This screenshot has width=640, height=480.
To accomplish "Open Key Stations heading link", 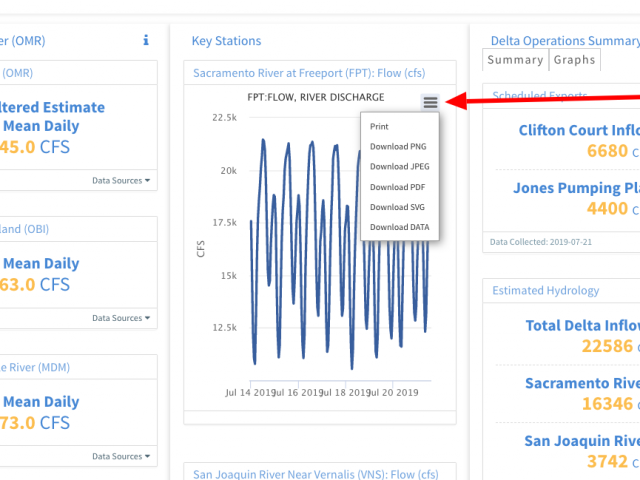I will [x=226, y=41].
